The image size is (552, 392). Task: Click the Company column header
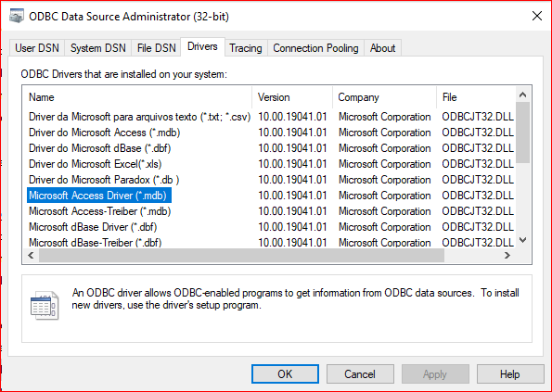384,97
